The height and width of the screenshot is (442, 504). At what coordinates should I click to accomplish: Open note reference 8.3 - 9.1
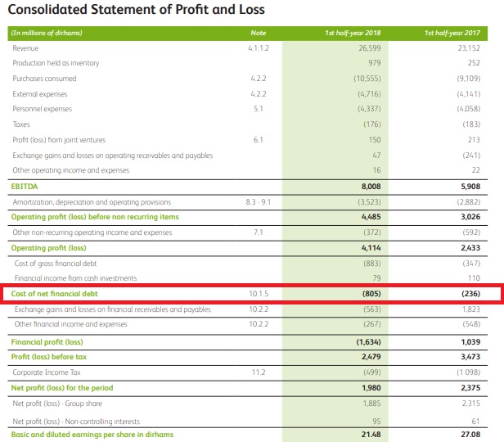259,201
